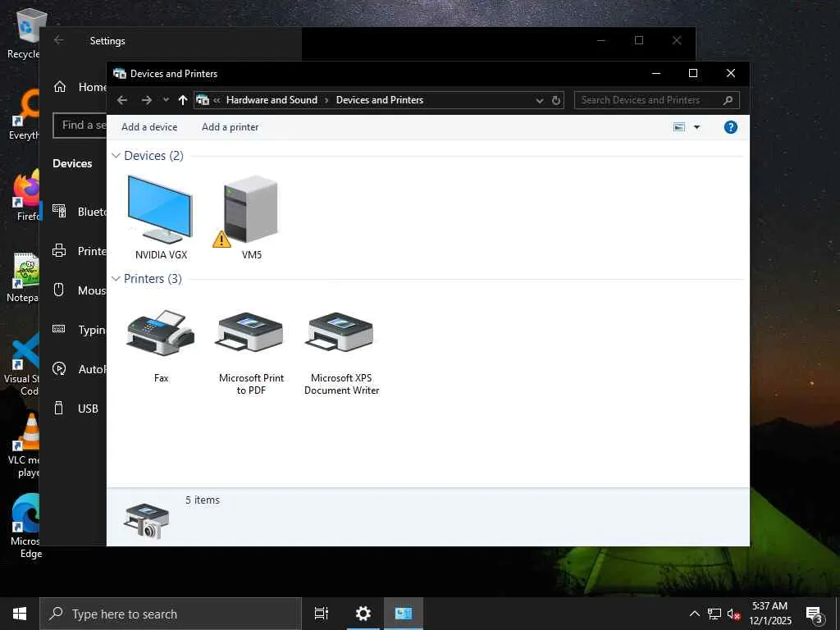The image size is (840, 630).
Task: Select the Fax printer icon
Action: coord(161,345)
